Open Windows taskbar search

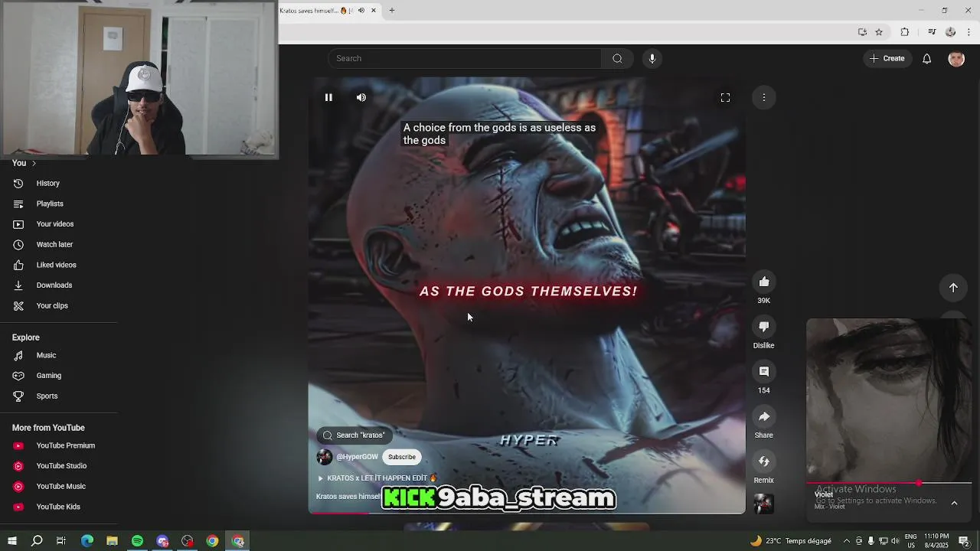[37, 541]
